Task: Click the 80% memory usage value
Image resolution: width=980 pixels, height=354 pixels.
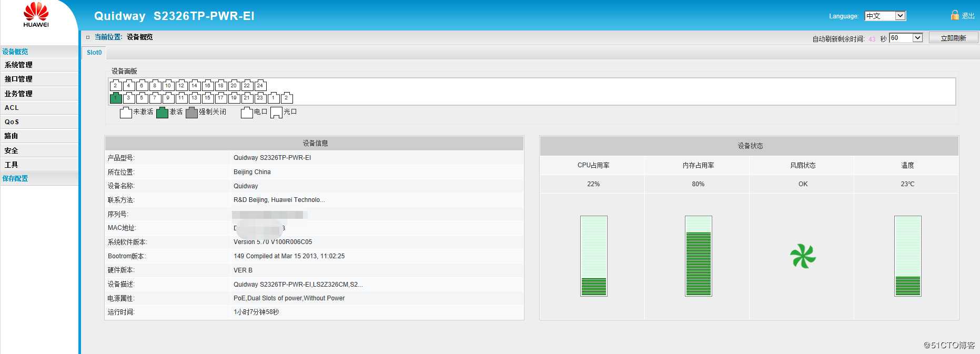Action: (x=698, y=184)
